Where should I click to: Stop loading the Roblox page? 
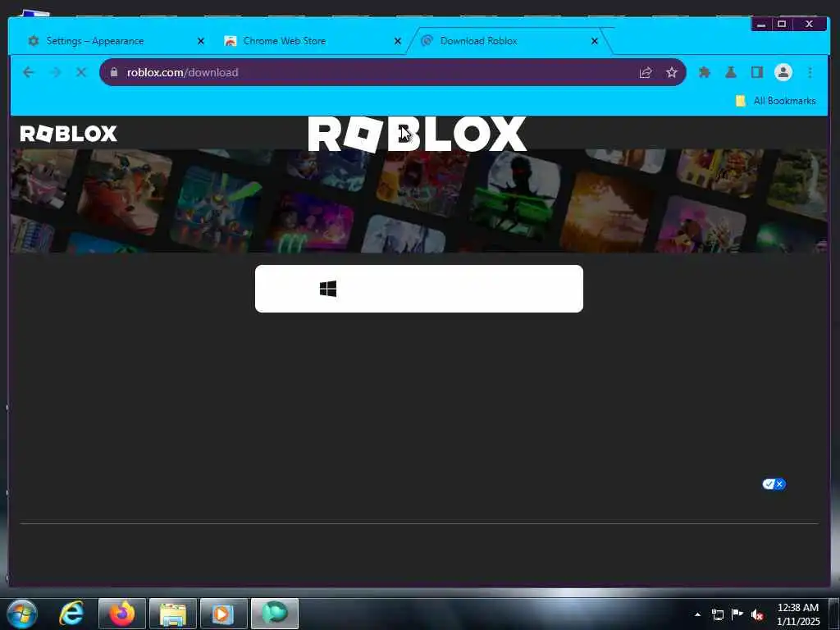click(81, 72)
